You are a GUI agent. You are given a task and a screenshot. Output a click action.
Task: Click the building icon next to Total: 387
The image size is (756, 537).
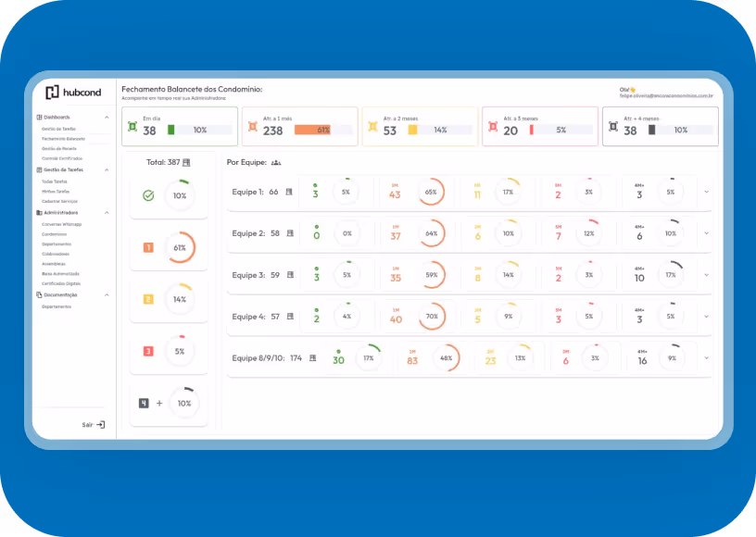(186, 162)
